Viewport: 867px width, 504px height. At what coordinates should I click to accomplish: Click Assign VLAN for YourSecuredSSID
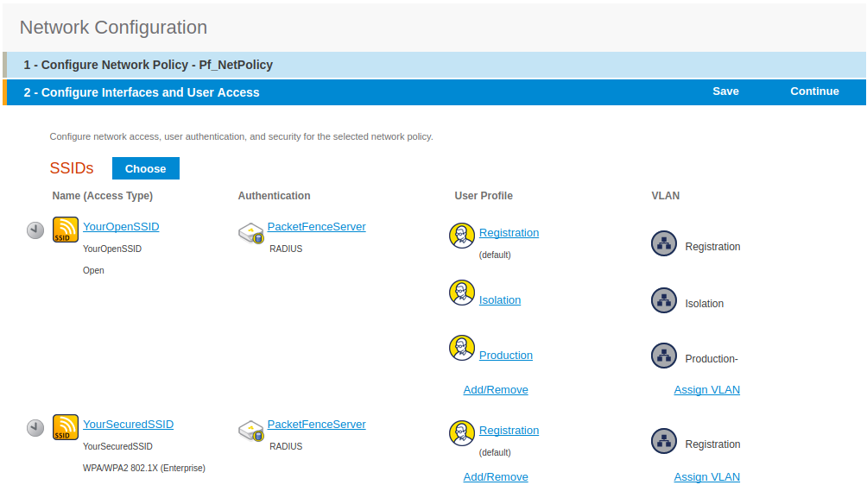(x=706, y=476)
